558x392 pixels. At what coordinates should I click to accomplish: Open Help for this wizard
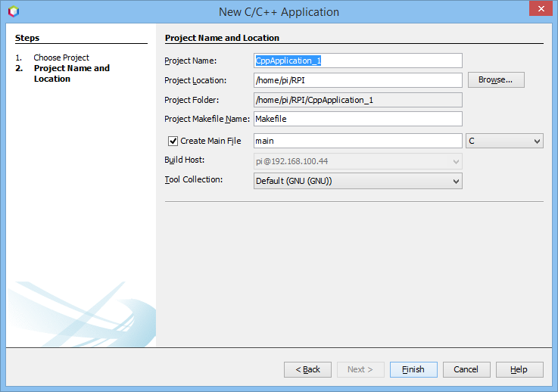pyautogui.click(x=519, y=369)
